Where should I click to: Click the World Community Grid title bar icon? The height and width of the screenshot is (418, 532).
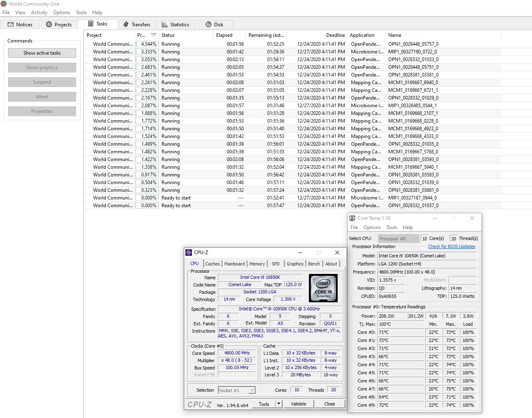click(4, 4)
